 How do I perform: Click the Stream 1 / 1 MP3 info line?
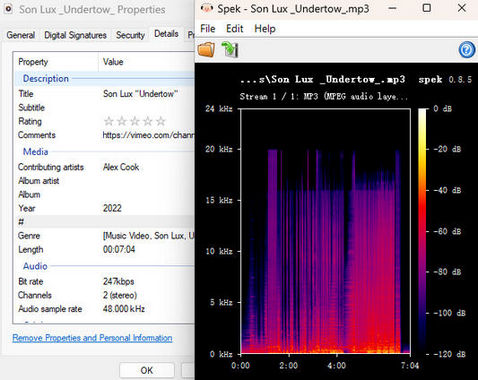323,97
